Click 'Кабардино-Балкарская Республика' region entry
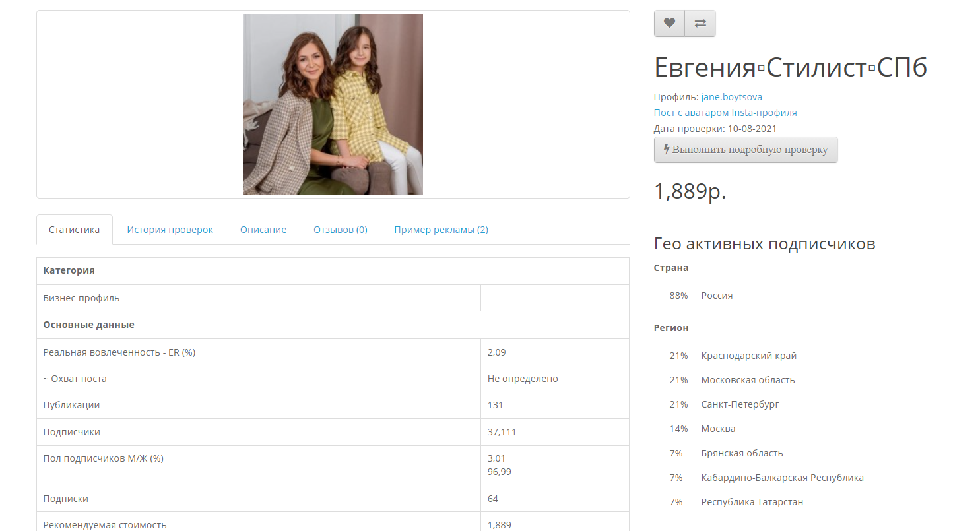This screenshot has height=531, width=980. [x=783, y=478]
